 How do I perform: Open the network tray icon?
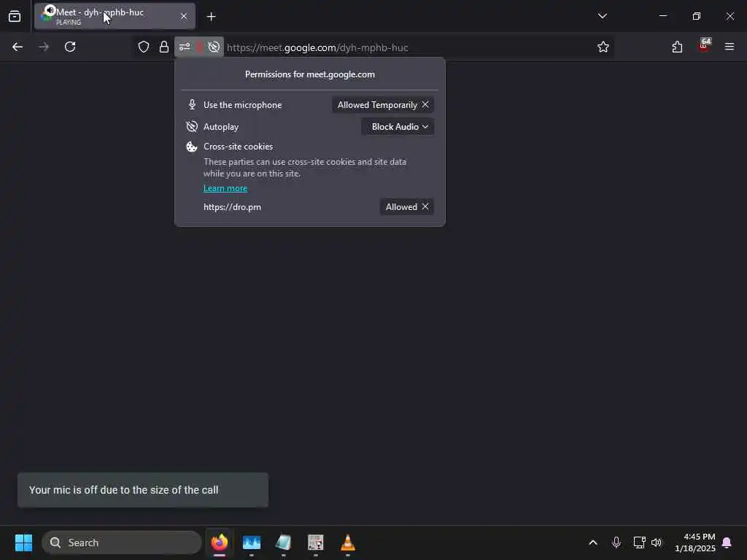(x=639, y=542)
